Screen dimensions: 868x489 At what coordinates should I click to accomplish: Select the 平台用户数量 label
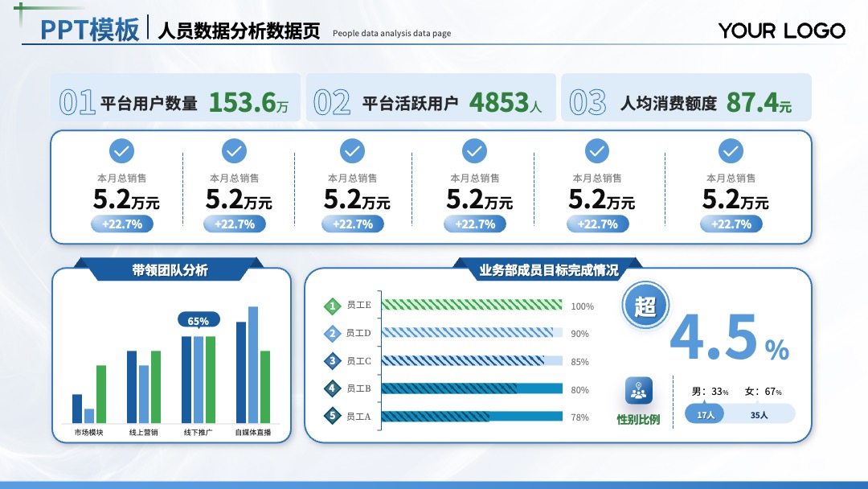point(149,103)
